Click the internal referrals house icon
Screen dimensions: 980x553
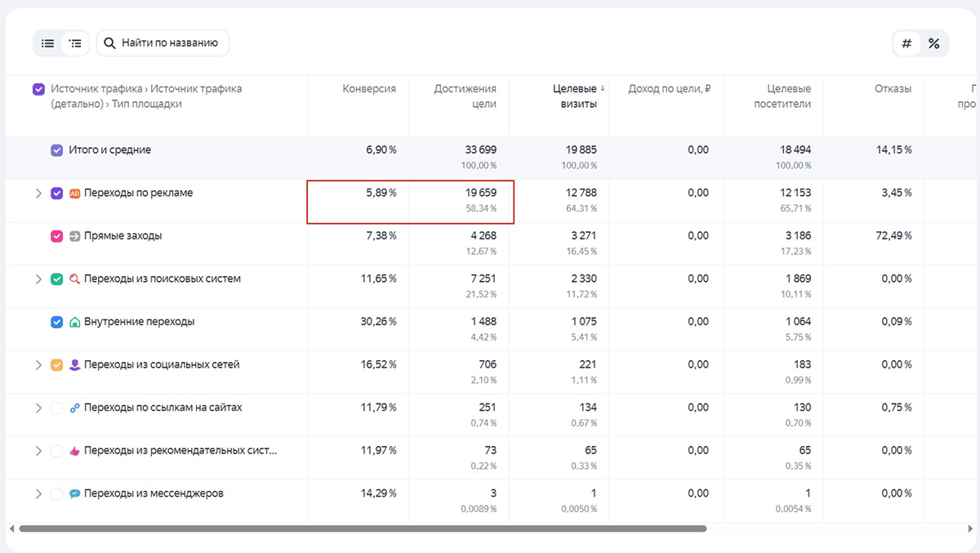pos(75,322)
